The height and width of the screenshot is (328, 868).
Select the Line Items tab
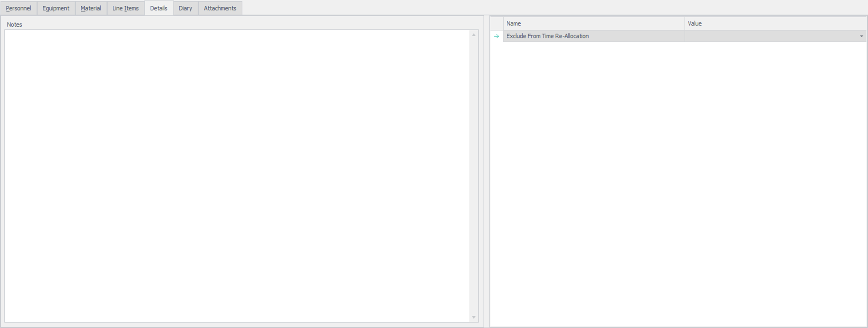[125, 8]
